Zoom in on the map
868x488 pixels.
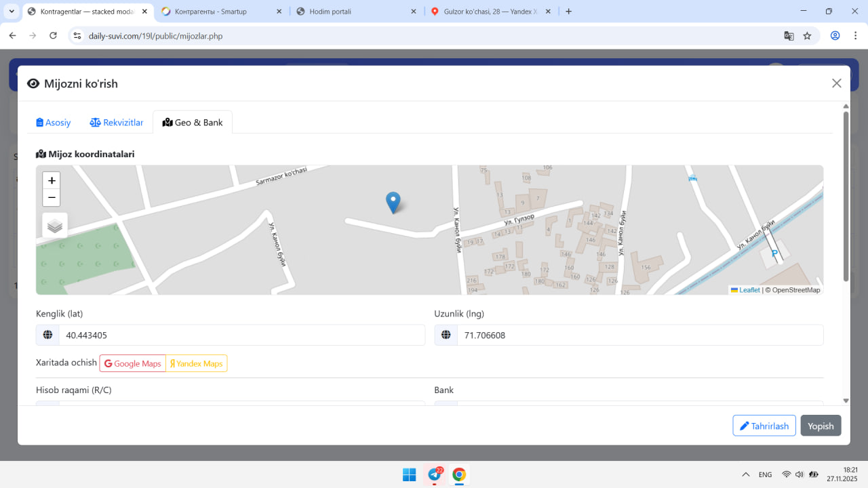coord(52,181)
